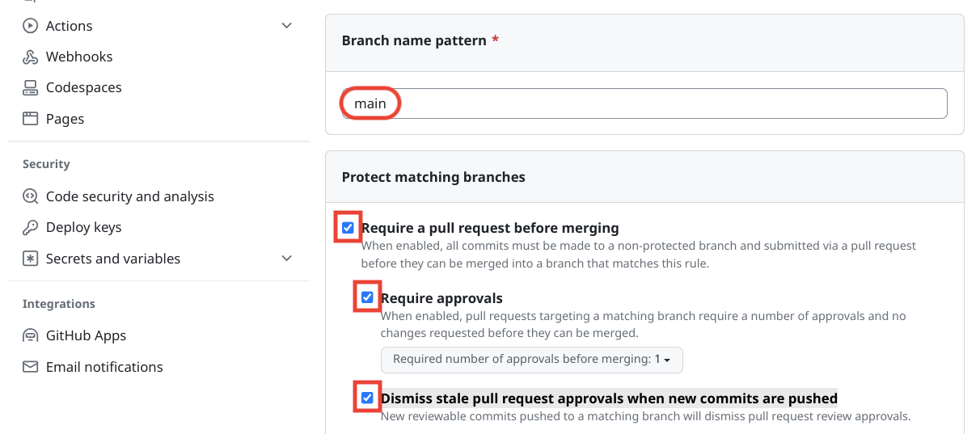The height and width of the screenshot is (434, 980).
Task: Click the Email notifications envelope icon
Action: (31, 367)
